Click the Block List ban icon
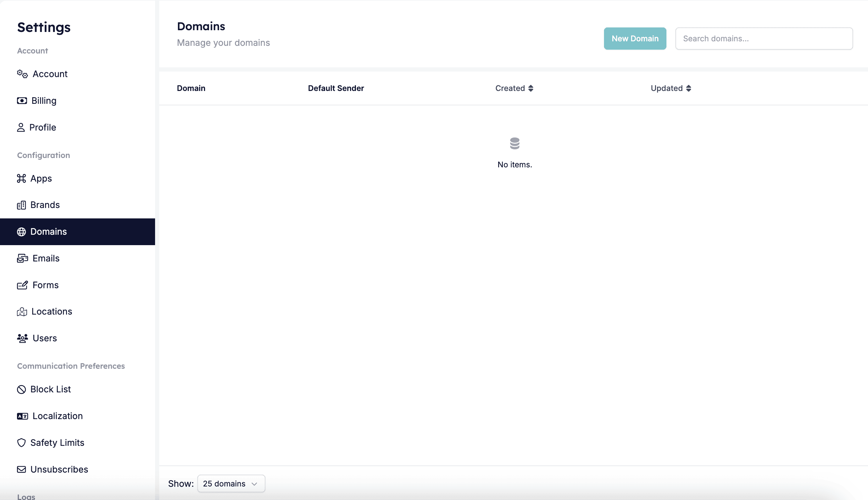 pyautogui.click(x=22, y=390)
